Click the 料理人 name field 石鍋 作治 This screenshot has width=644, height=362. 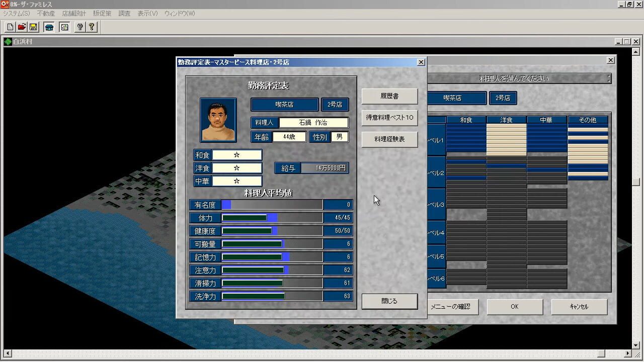pos(313,123)
